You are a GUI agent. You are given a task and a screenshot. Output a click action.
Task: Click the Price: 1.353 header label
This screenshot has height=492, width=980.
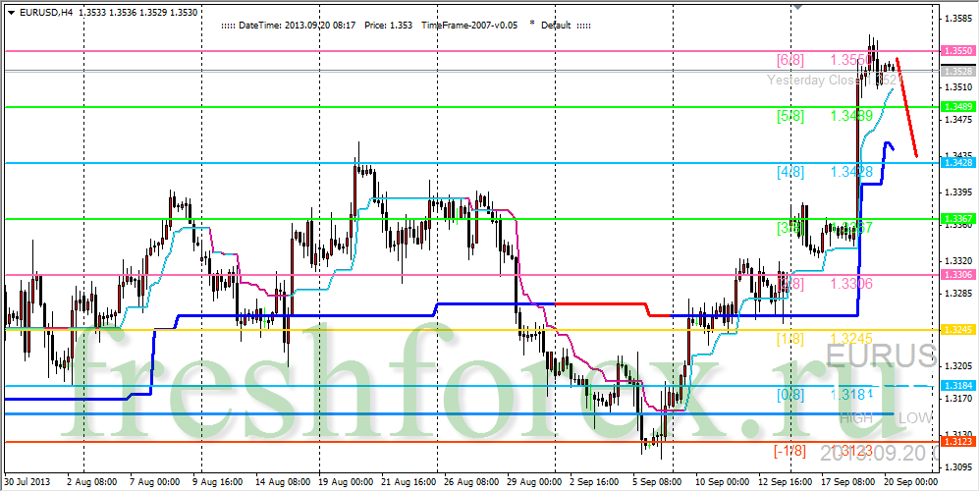pos(388,26)
